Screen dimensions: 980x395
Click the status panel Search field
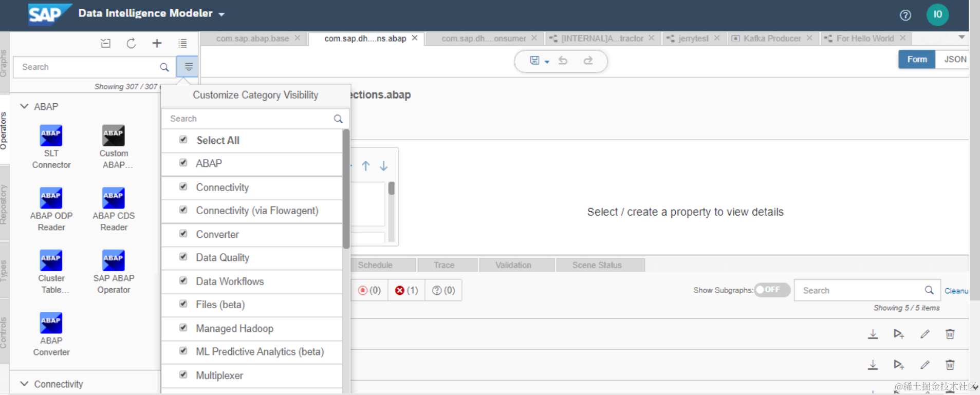tap(867, 291)
